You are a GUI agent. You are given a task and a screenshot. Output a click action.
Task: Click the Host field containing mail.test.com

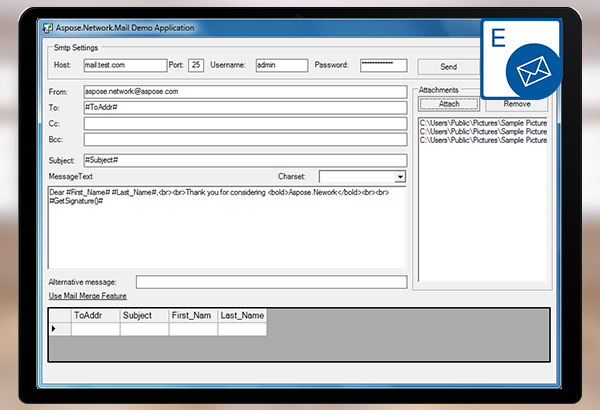click(x=125, y=65)
